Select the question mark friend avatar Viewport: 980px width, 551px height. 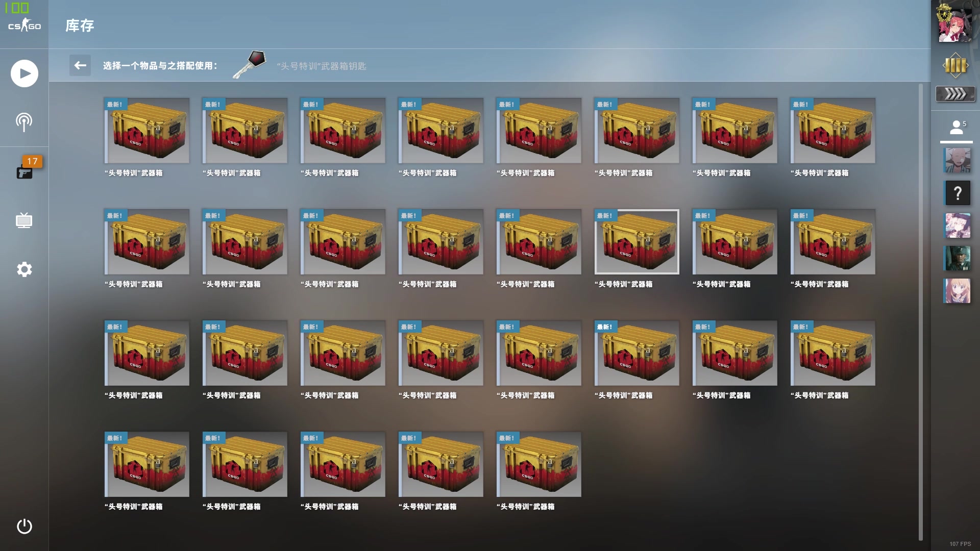(957, 193)
